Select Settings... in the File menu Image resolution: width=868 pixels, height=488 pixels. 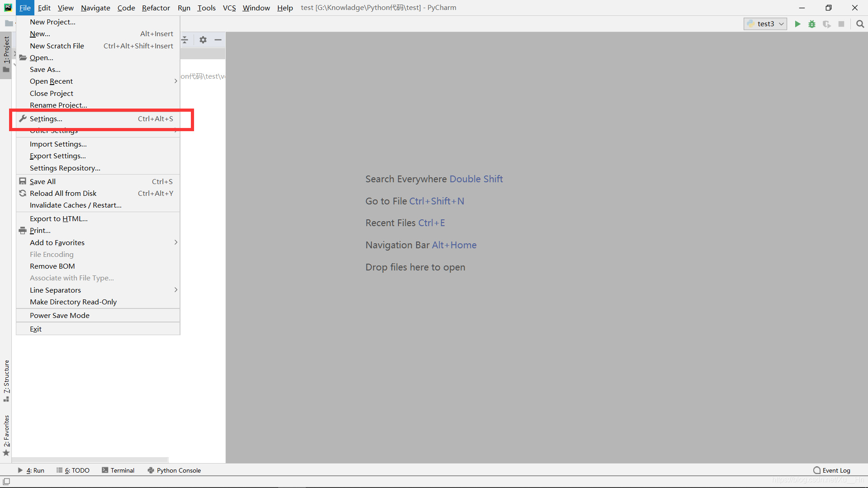(x=98, y=119)
